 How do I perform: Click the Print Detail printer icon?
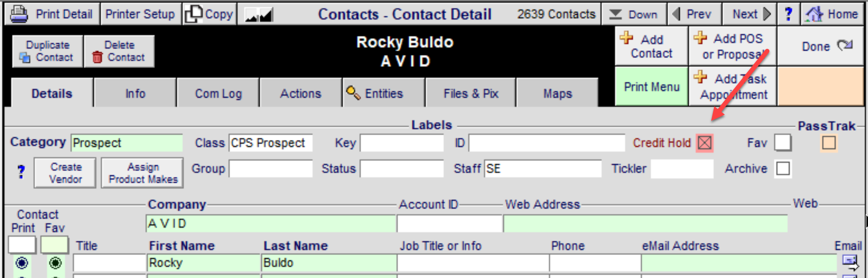(19, 14)
